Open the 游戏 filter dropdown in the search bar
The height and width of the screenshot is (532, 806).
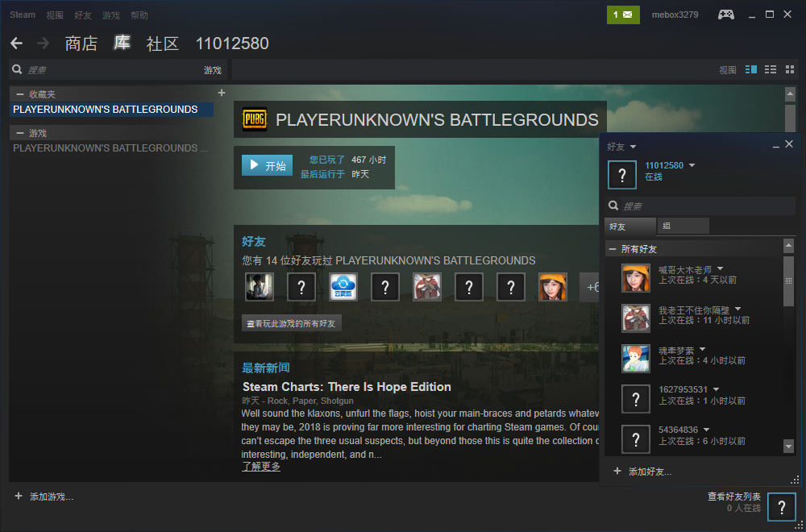(212, 70)
